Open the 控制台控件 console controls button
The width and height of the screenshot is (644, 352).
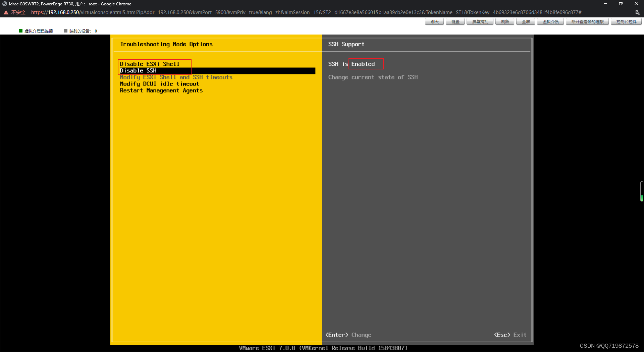point(626,22)
